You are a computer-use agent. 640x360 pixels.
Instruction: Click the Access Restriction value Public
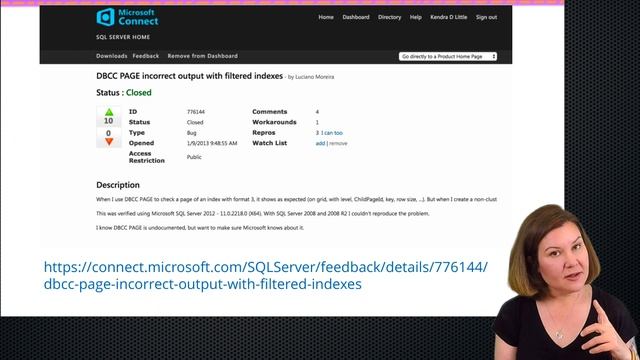(194, 157)
